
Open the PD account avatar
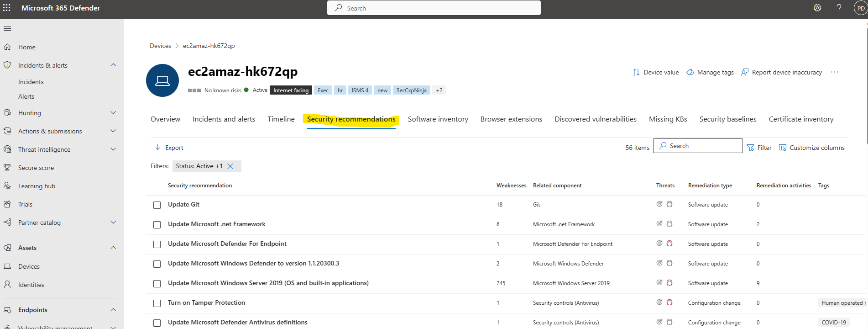coord(861,8)
